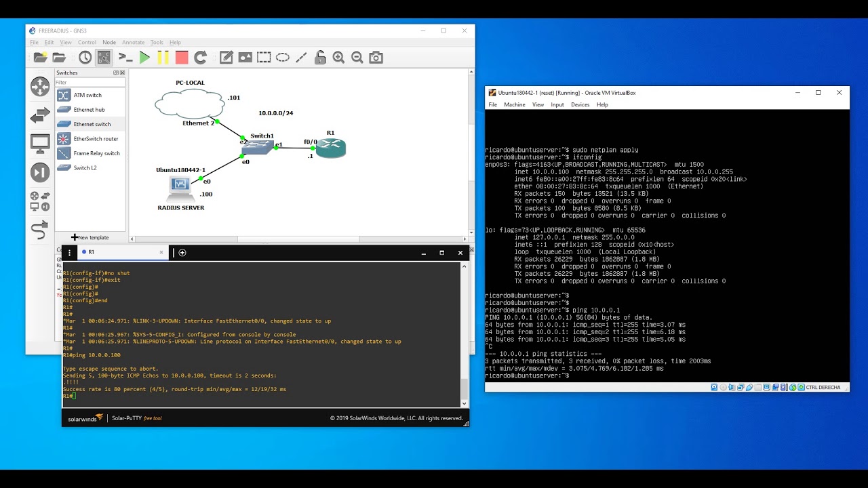This screenshot has height=488, width=868.
Task: Open Annotate menu in GNS3
Action: tap(134, 42)
